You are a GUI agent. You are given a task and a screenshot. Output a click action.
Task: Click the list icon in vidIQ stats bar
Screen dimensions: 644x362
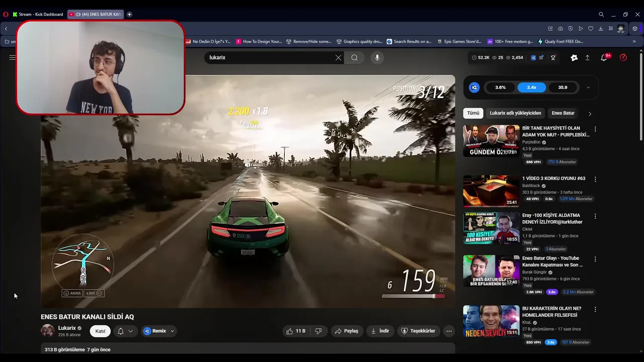[x=541, y=57]
